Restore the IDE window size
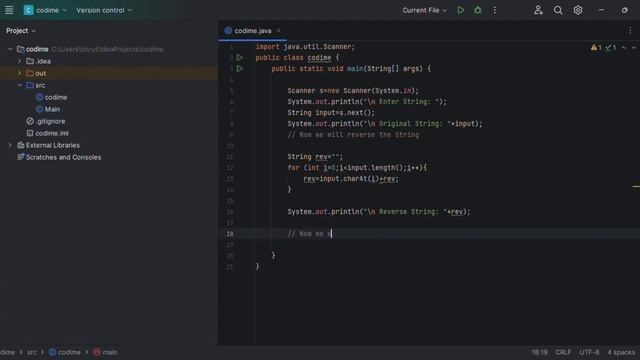Image resolution: width=640 pixels, height=360 pixels. (x=625, y=10)
